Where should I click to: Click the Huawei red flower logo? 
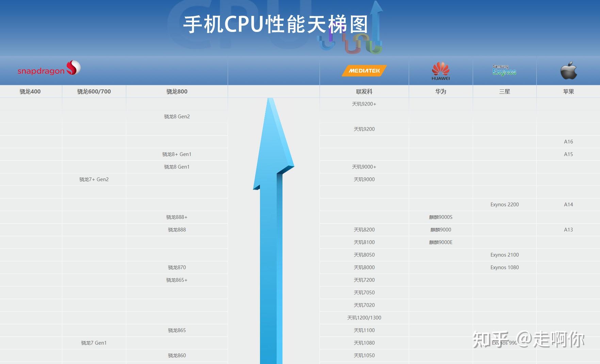(441, 71)
